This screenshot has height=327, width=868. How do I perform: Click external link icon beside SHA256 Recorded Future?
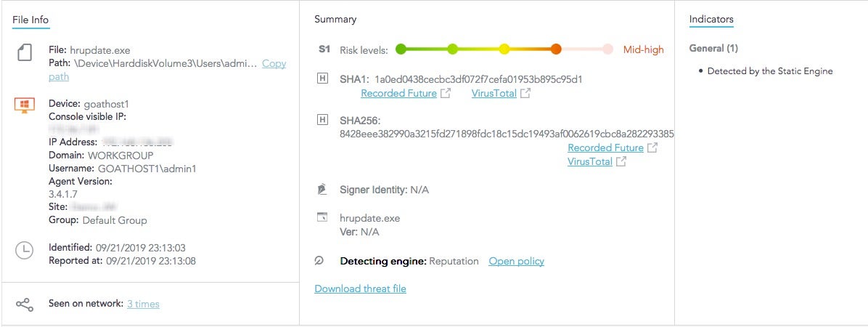tap(652, 148)
